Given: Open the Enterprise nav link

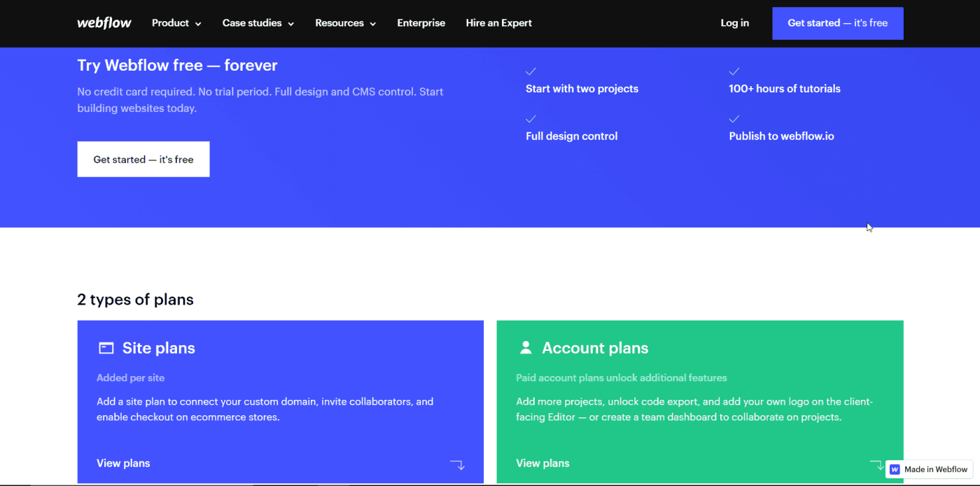Looking at the screenshot, I should tap(421, 23).
